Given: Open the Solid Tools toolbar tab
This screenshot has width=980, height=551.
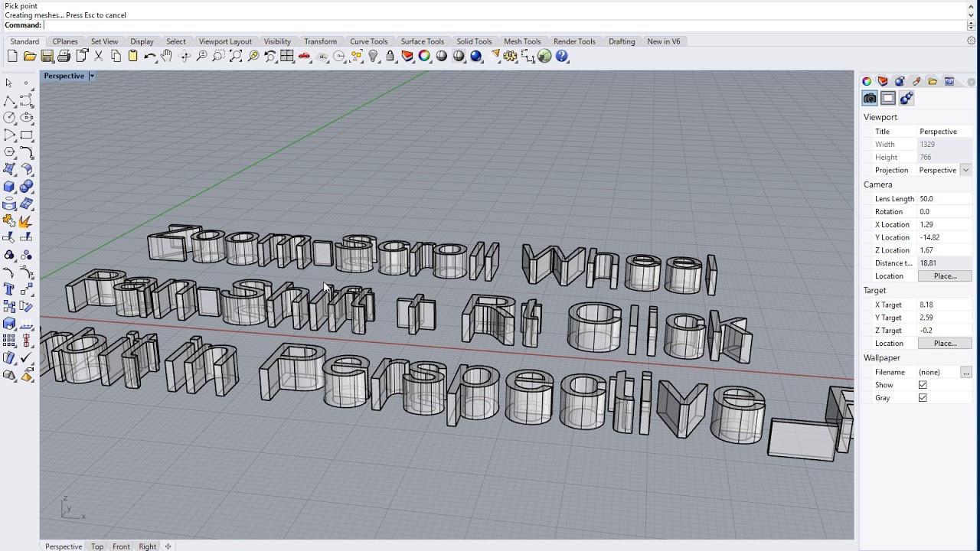Looking at the screenshot, I should (x=474, y=41).
